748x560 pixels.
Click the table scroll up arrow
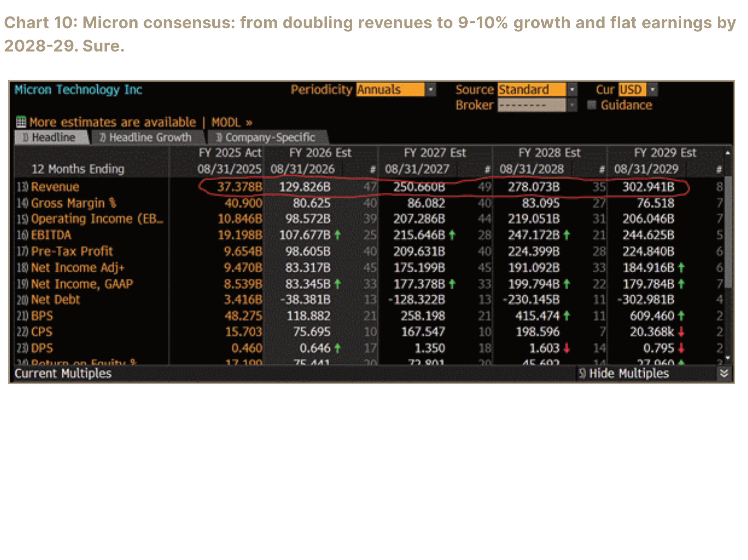pos(727,153)
